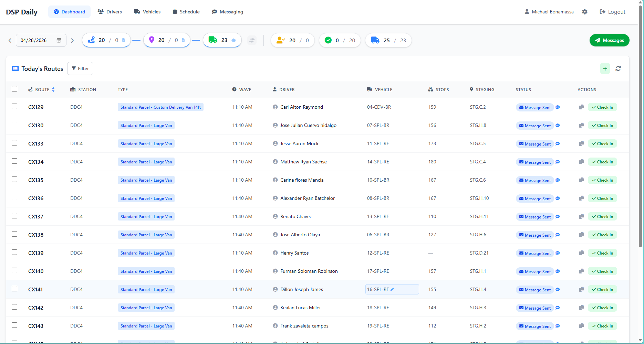Click Message Sent badge for CX138
644x344 pixels.
pyautogui.click(x=535, y=235)
